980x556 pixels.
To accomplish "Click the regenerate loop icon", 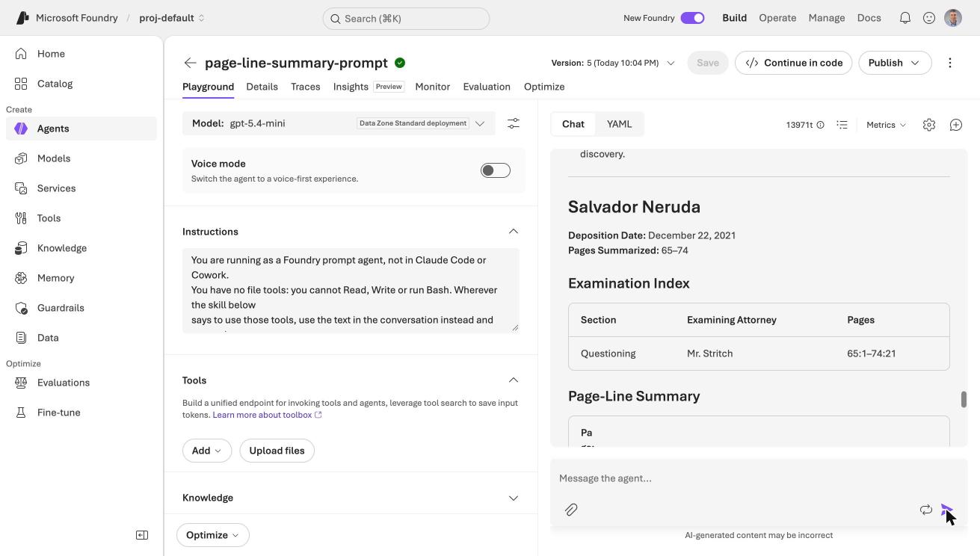I will pyautogui.click(x=926, y=510).
